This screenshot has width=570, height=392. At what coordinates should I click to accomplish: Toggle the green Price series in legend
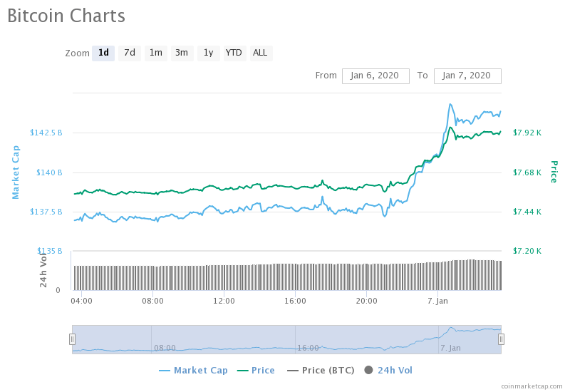(x=256, y=370)
